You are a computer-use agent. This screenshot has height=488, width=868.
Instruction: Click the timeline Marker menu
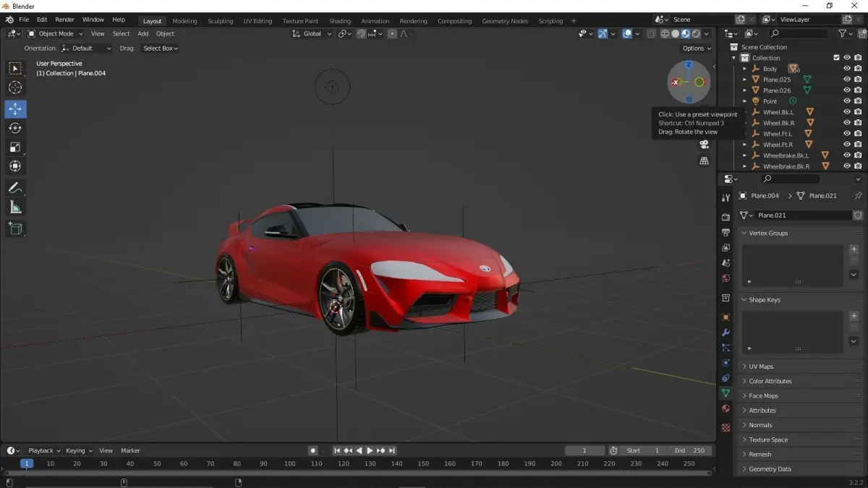point(130,450)
